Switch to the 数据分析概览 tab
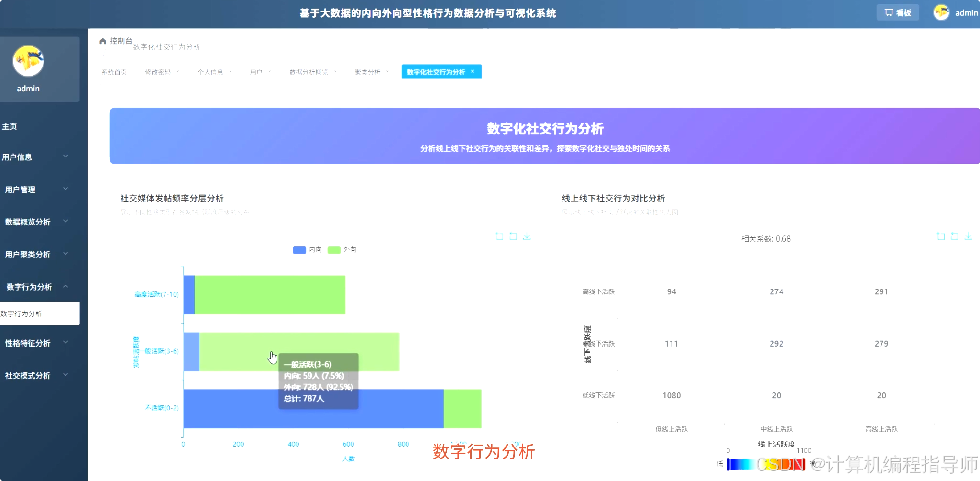This screenshot has height=481, width=980. pyautogui.click(x=308, y=72)
